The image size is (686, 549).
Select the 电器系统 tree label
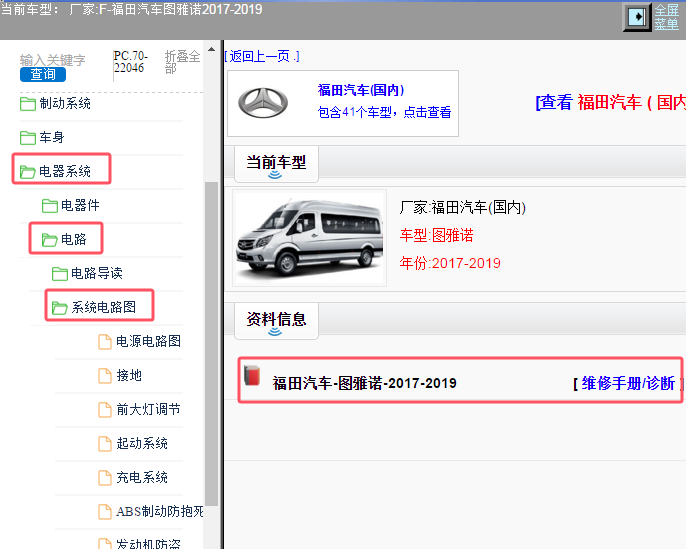(x=65, y=171)
